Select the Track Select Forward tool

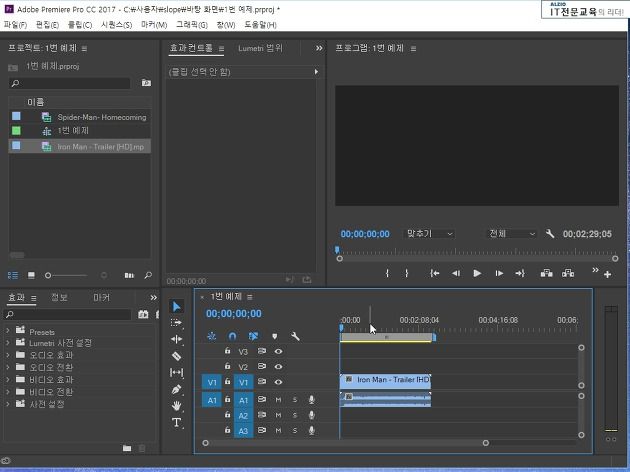point(176,323)
